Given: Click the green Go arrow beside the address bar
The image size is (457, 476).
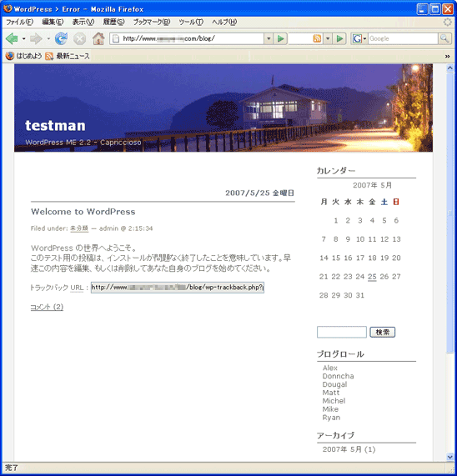Looking at the screenshot, I should click(x=280, y=38).
